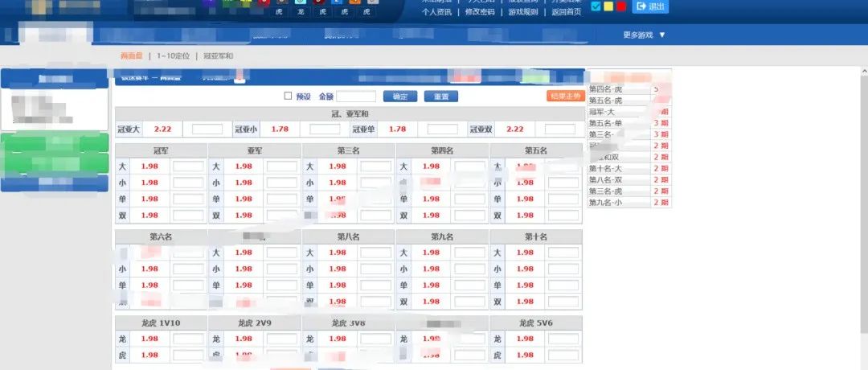Go to 修改密码 in the header
The image size is (868, 370).
pyautogui.click(x=480, y=12)
